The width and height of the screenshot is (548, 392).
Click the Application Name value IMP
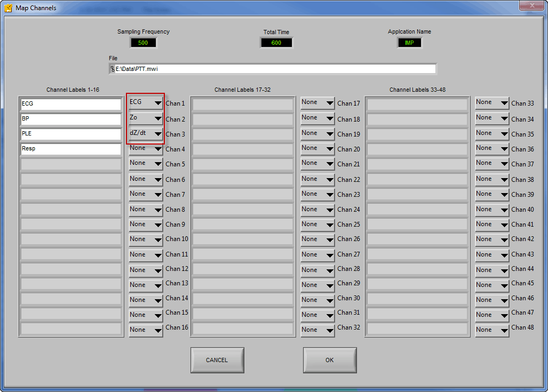pyautogui.click(x=409, y=43)
